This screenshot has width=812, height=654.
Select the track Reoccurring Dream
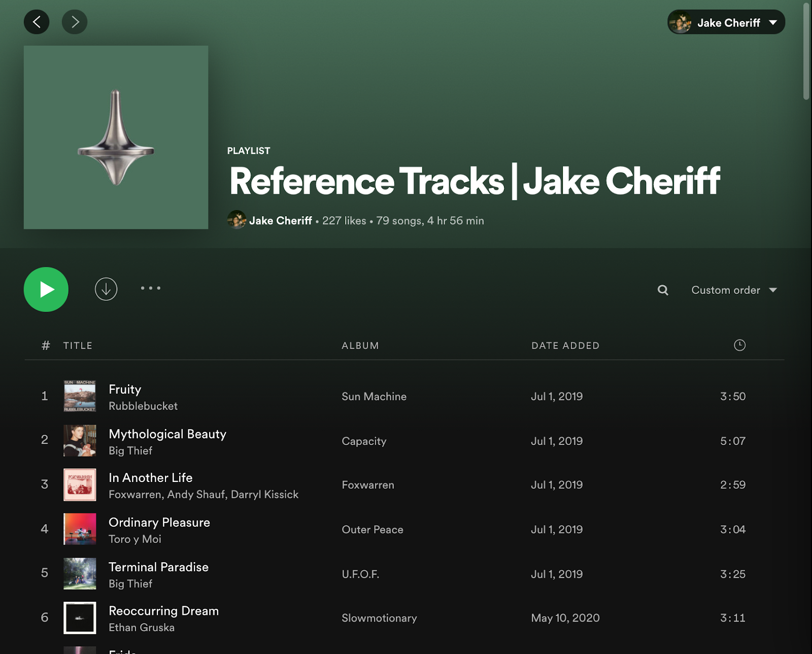coord(164,611)
